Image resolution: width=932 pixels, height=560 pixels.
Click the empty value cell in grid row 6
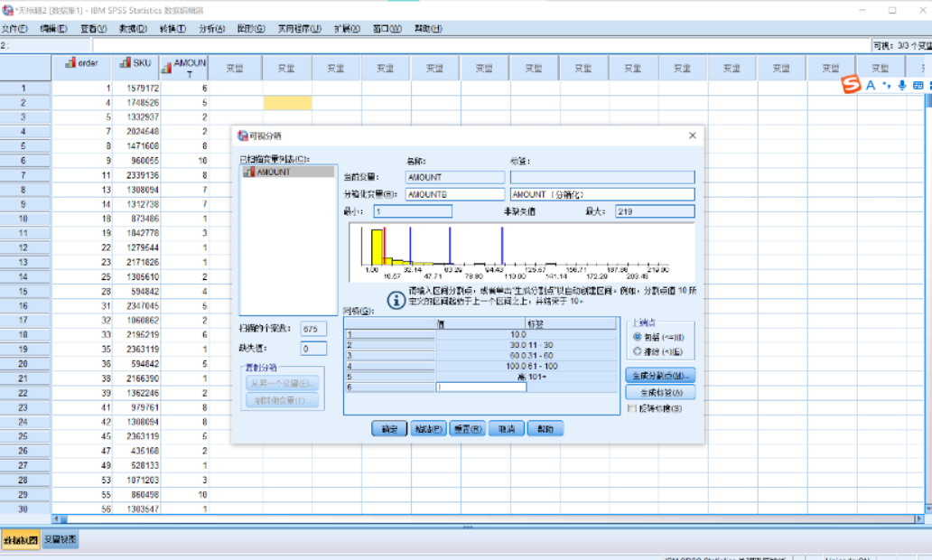click(x=481, y=387)
